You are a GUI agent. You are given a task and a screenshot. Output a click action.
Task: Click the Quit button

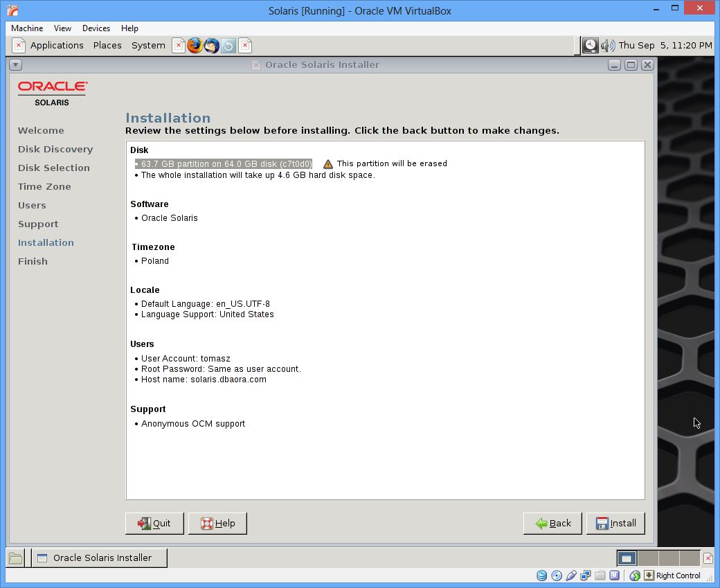pos(154,524)
